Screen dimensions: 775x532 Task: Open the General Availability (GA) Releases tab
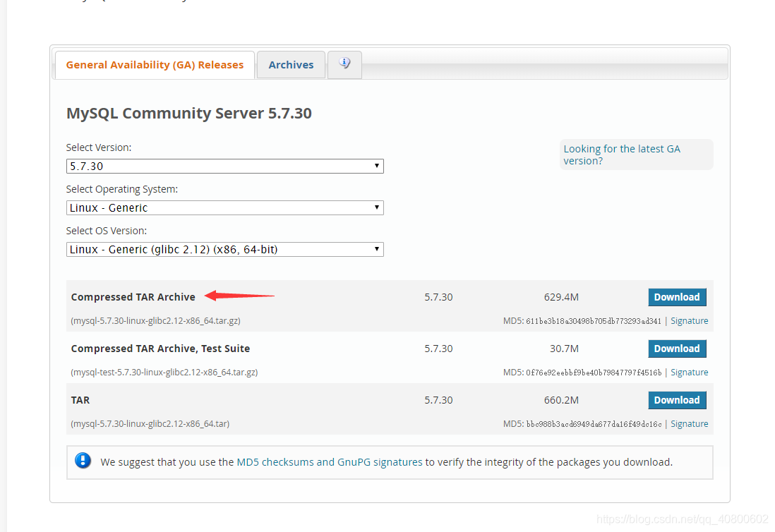(x=155, y=65)
